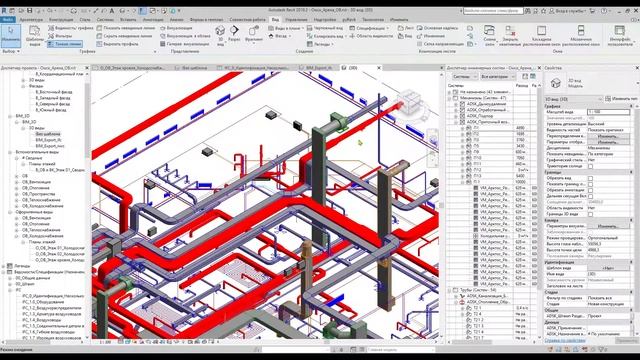Image resolution: width=640 pixels, height=360 pixels.
Task: Select the Callout (Фрагмент) tool
Action: [x=253, y=34]
